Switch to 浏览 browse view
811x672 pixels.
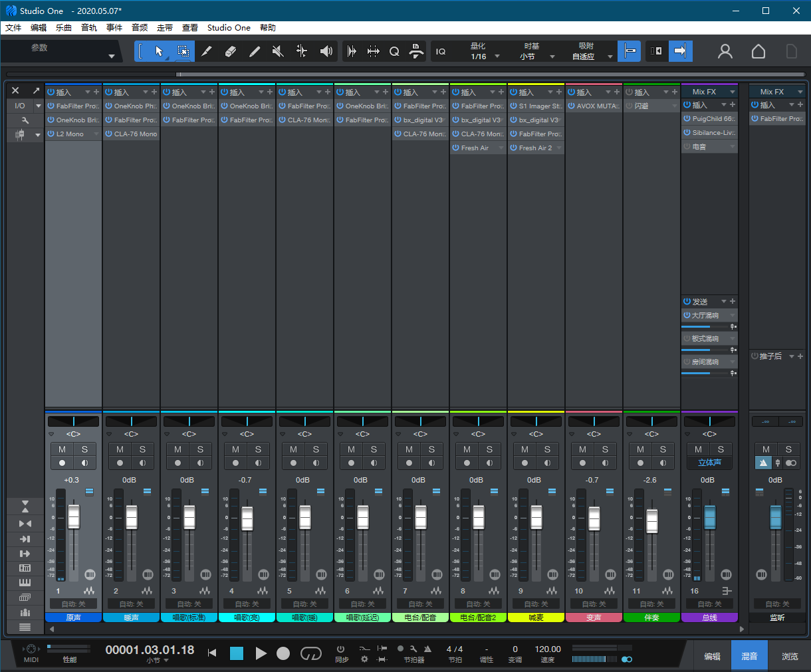[790, 656]
